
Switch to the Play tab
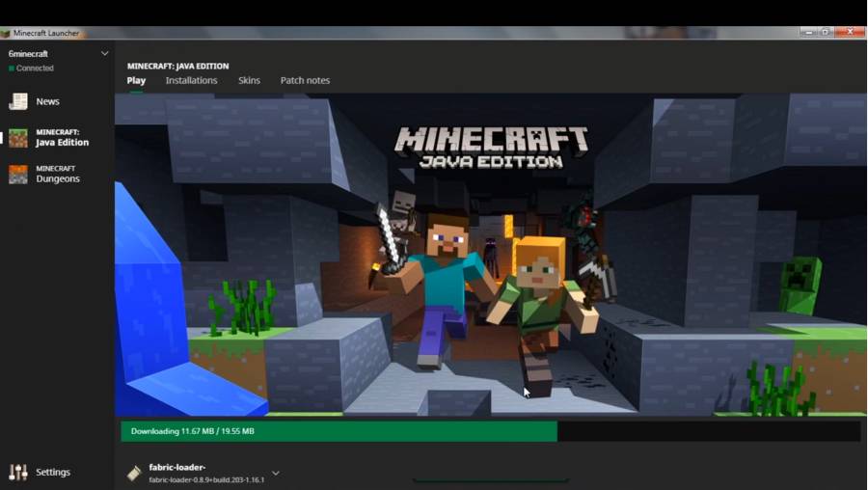click(x=136, y=80)
